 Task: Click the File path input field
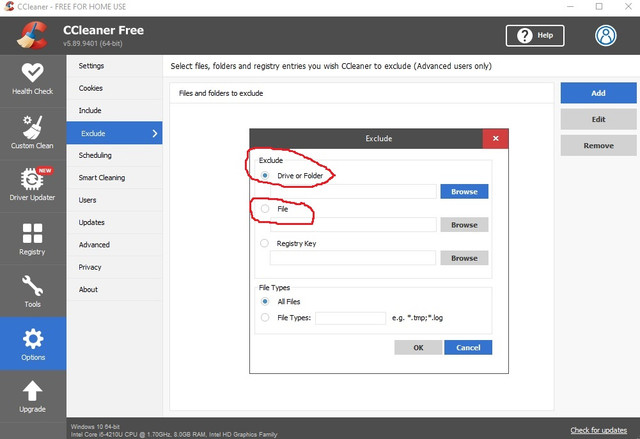point(353,225)
